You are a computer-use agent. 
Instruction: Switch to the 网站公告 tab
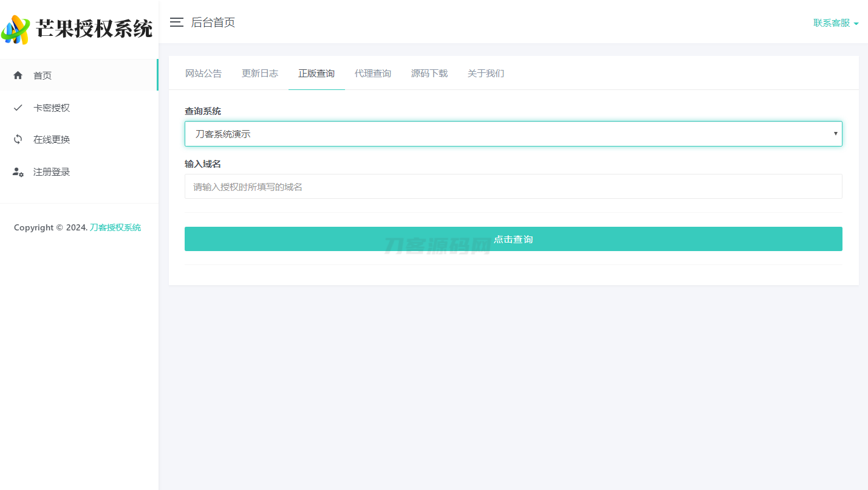[x=203, y=73]
